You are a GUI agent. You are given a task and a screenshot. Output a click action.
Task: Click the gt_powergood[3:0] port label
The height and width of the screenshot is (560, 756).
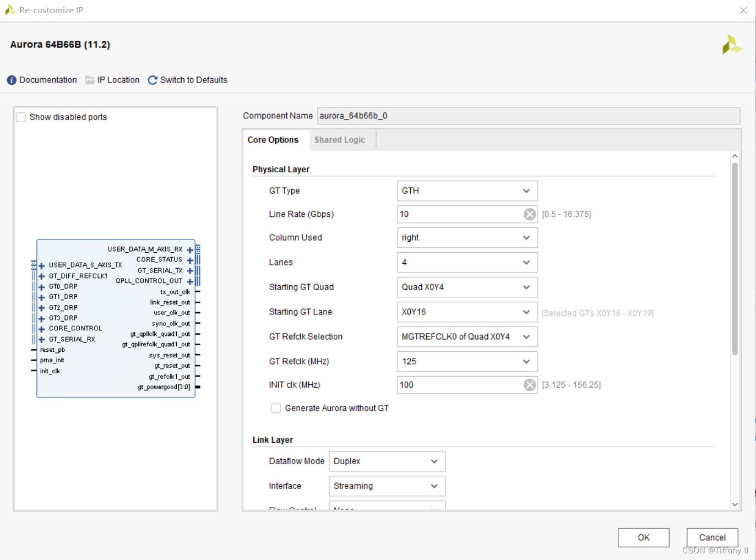coord(164,388)
